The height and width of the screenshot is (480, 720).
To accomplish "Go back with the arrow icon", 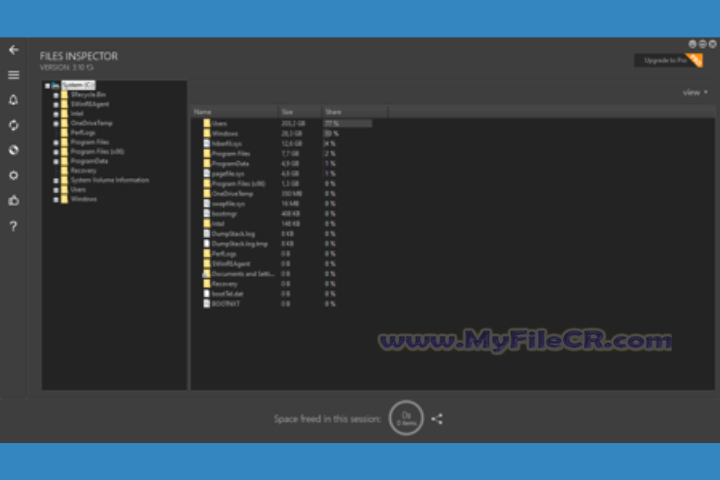I will tap(14, 50).
